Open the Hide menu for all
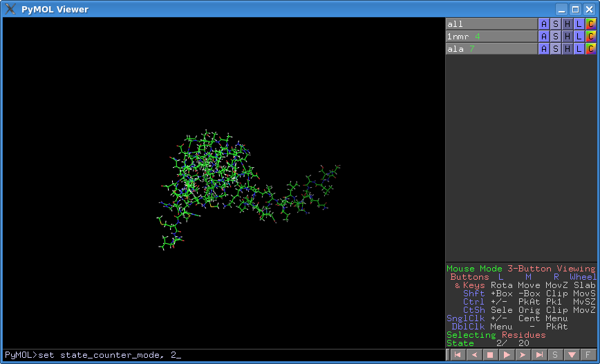 (x=567, y=24)
